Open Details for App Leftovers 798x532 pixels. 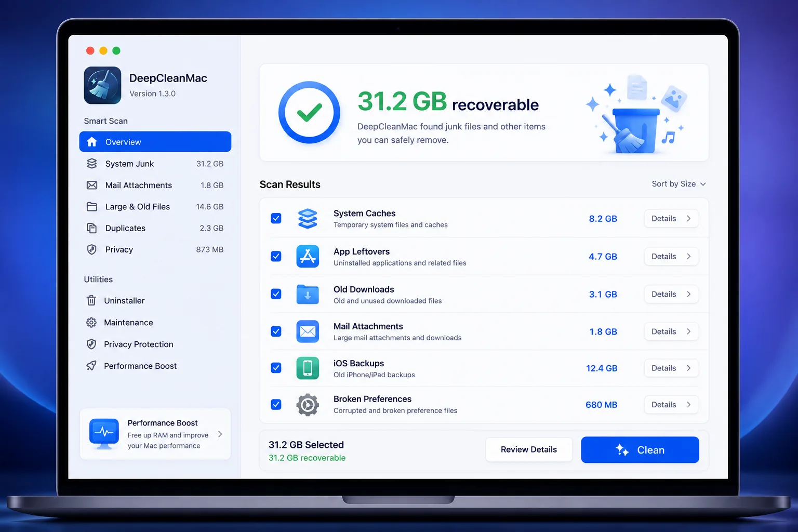pyautogui.click(x=671, y=256)
